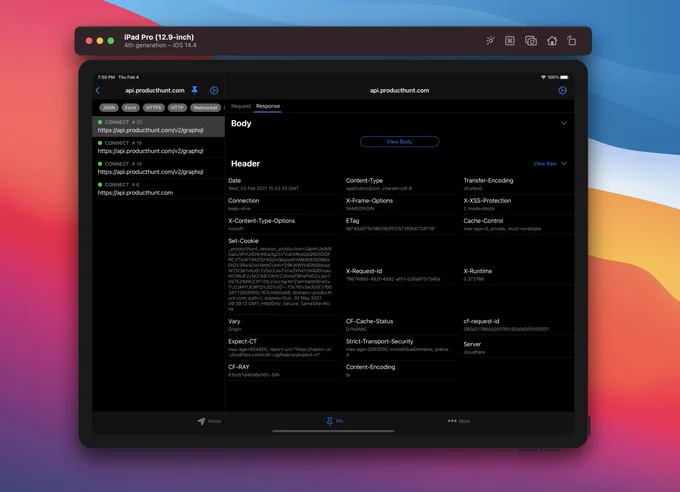Switch to the Request tab
The width and height of the screenshot is (680, 492).
click(x=241, y=106)
